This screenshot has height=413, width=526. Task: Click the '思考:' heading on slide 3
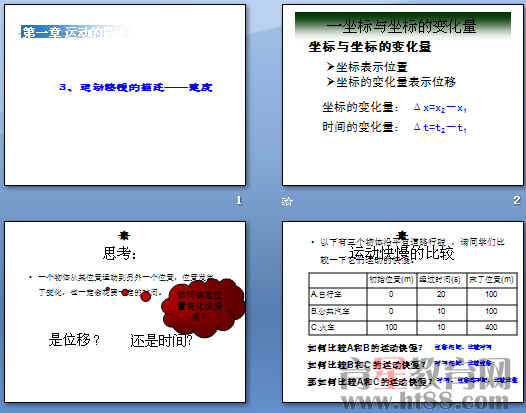pyautogui.click(x=120, y=253)
